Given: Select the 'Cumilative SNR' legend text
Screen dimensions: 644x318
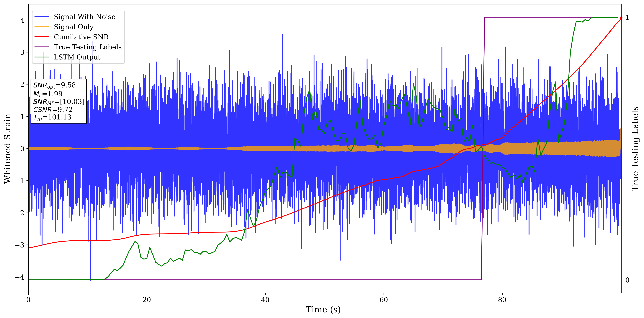Looking at the screenshot, I should coord(81,37).
